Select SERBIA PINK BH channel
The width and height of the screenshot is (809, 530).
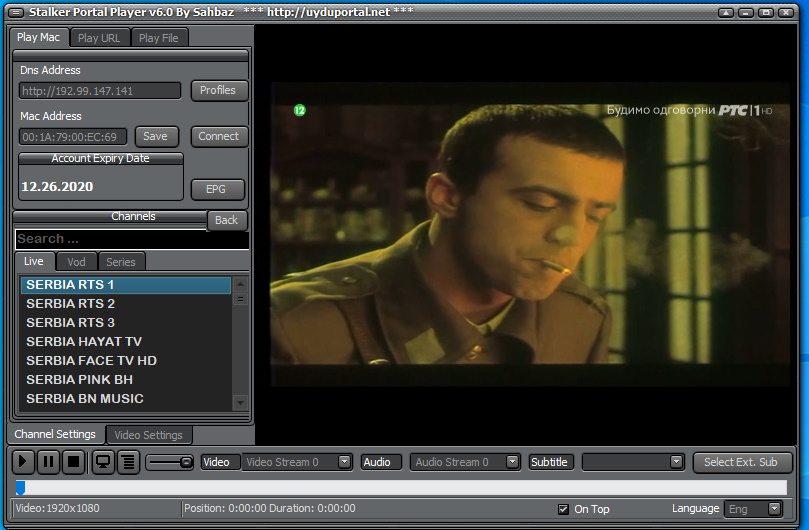pyautogui.click(x=126, y=380)
